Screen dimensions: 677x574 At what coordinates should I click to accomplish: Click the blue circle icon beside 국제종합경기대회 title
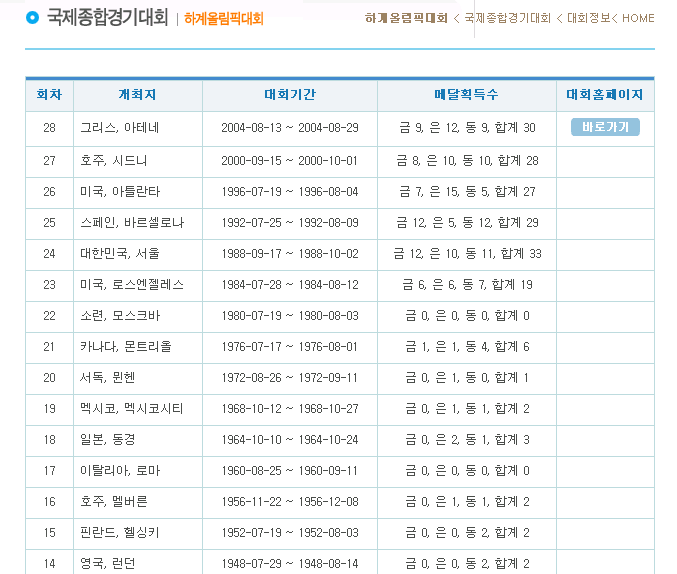click(x=32, y=18)
